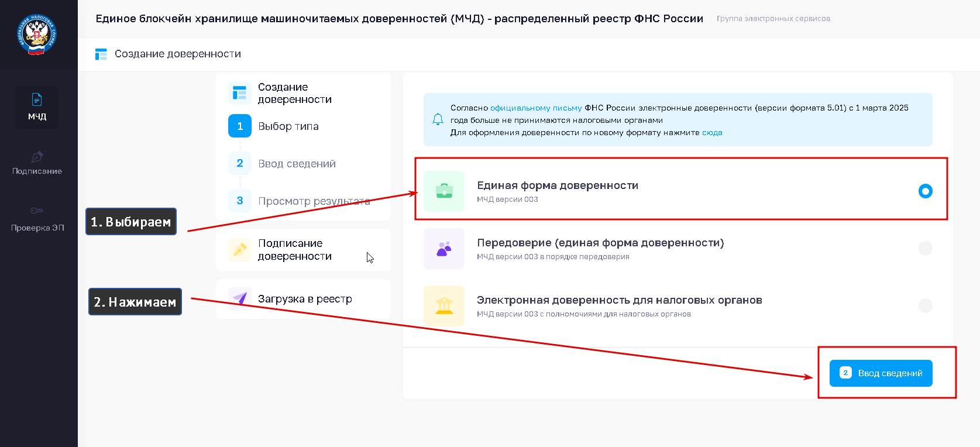Click the blue Ввод сведений button
Viewport: 980px width, 447px height.
(x=881, y=373)
